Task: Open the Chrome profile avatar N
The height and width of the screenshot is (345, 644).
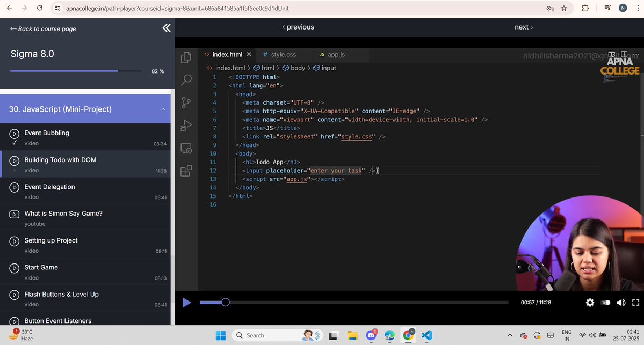Action: (623, 8)
